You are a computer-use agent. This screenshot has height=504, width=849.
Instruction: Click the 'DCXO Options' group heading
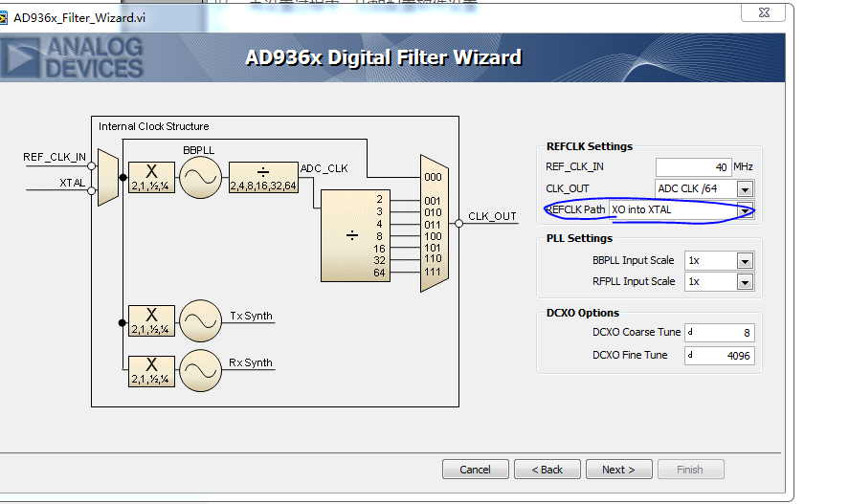583,313
